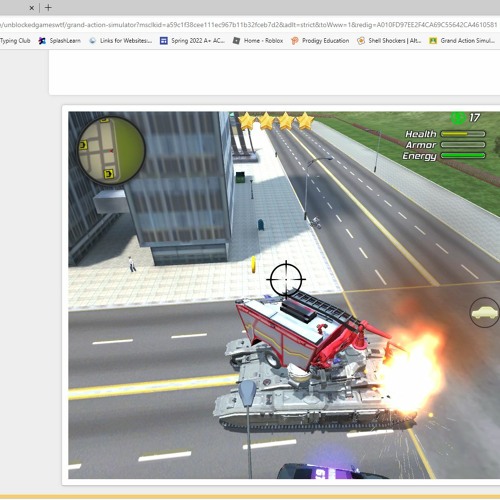The width and height of the screenshot is (500, 500).
Task: Open a new browser tab
Action: [x=48, y=7]
